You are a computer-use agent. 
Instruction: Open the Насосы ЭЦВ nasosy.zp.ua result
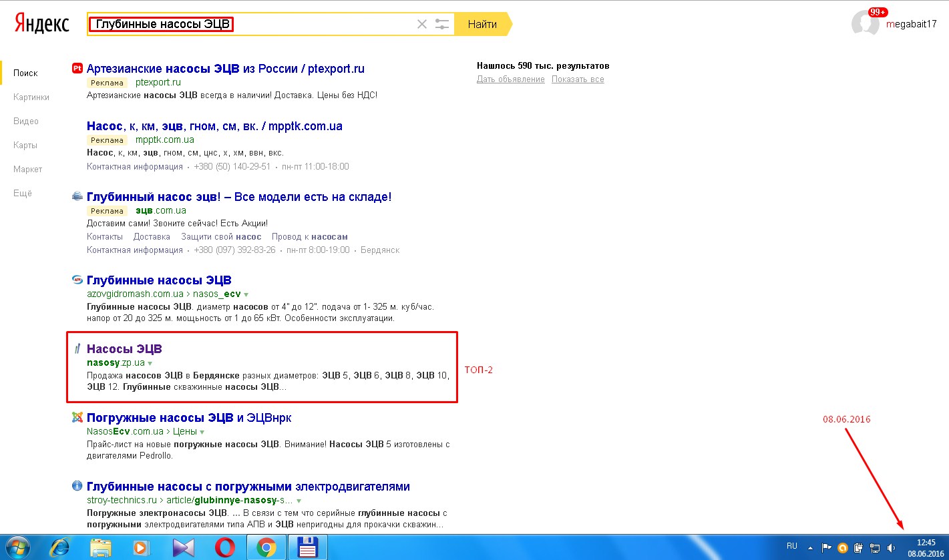(124, 348)
